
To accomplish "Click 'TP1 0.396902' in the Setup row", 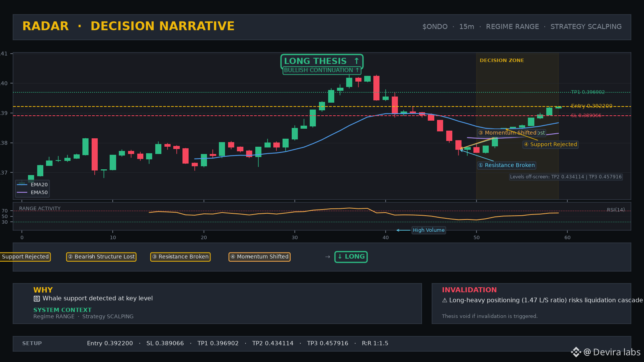I will tap(218, 343).
